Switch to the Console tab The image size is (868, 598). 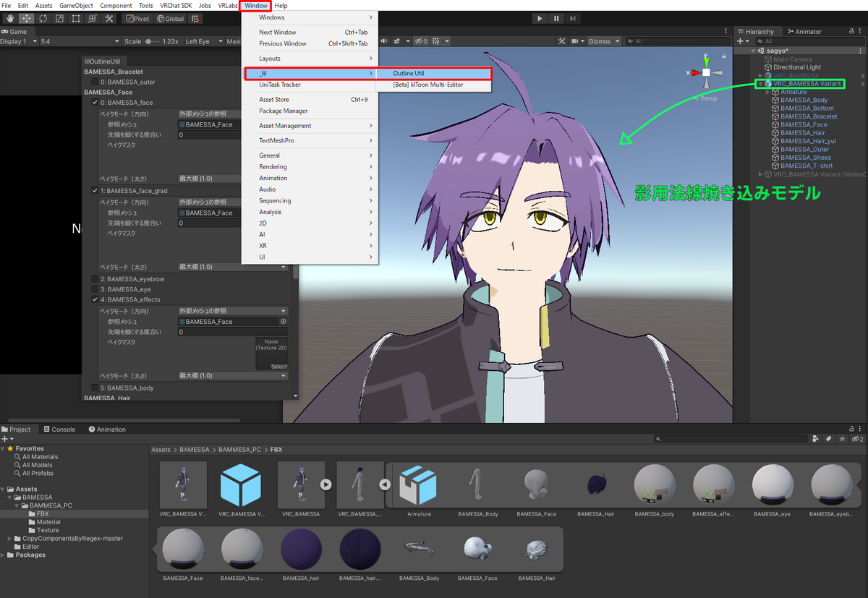click(x=59, y=430)
